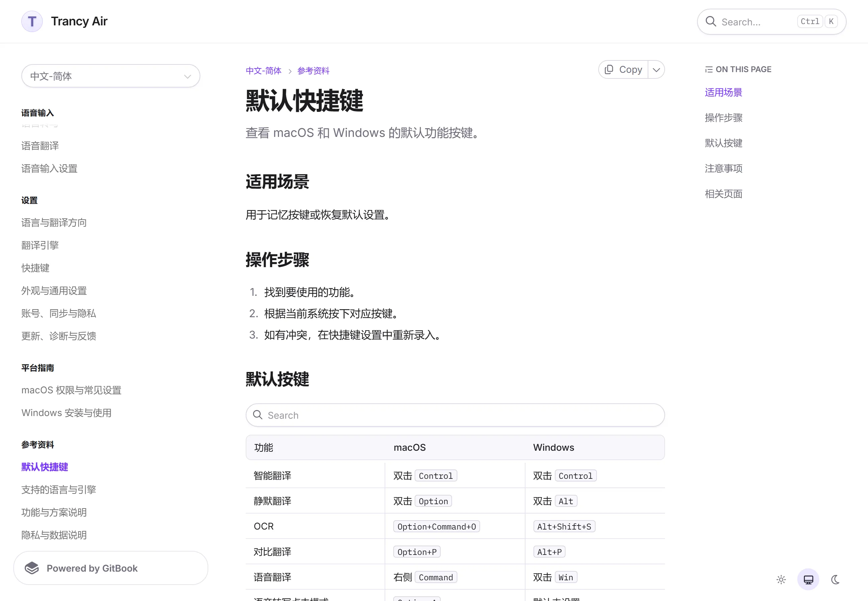Click the Option+Command+O key cell
The image size is (868, 601).
click(x=437, y=527)
